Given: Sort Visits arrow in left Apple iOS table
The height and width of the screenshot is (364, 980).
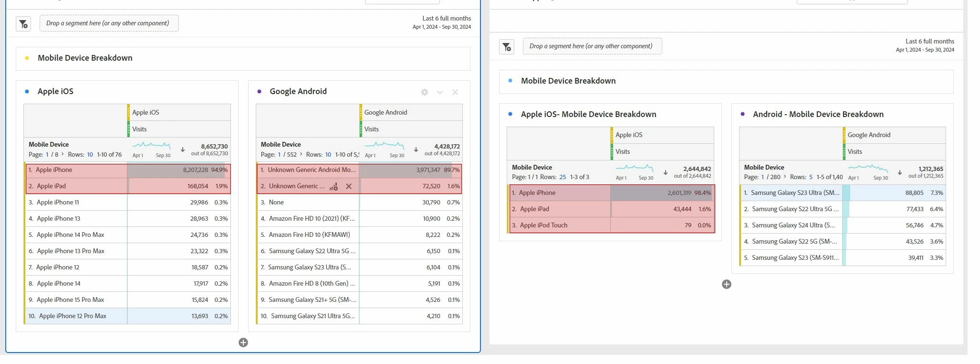Looking at the screenshot, I should click(183, 150).
